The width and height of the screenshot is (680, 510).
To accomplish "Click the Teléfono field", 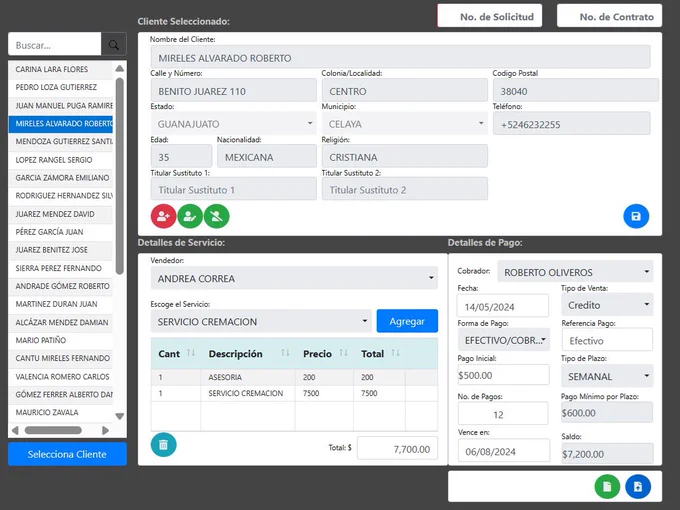I will [572, 124].
